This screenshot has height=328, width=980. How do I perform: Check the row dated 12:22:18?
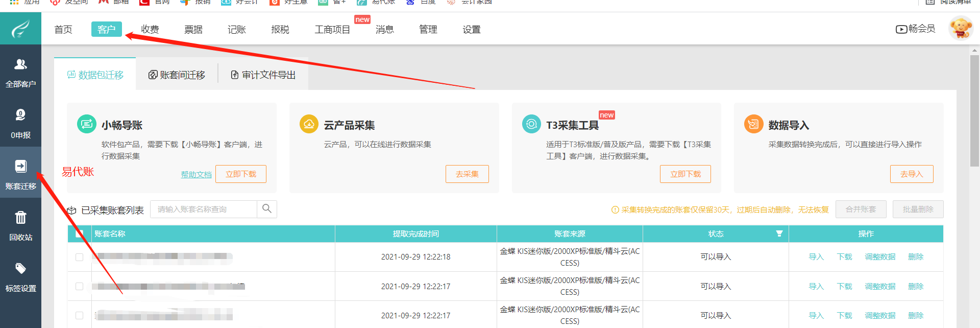coord(79,257)
